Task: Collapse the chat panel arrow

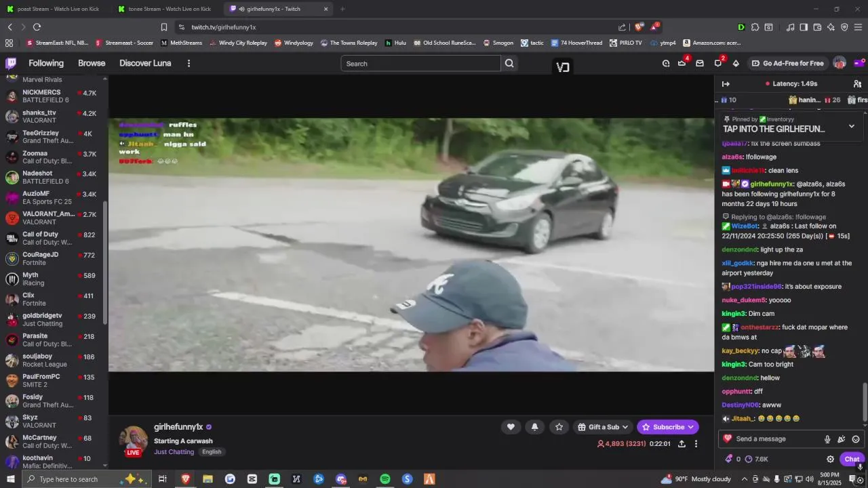Action: pyautogui.click(x=726, y=83)
